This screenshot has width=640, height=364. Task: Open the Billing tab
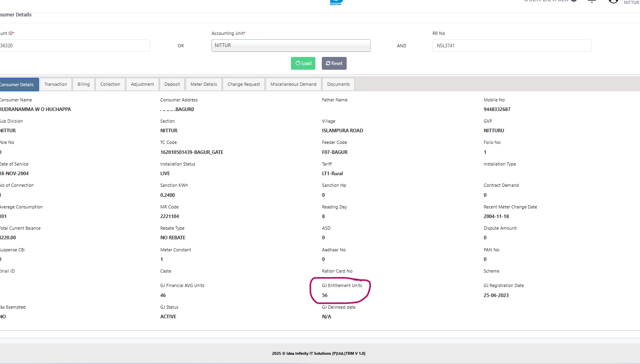coord(84,85)
